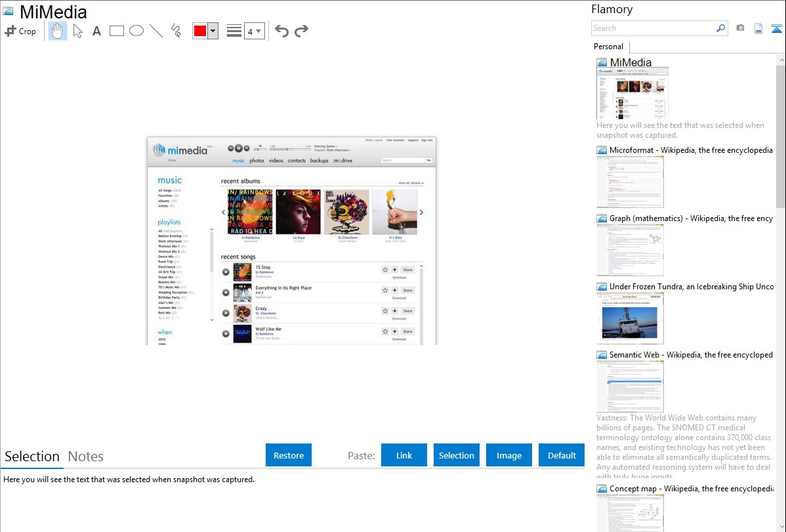Image resolution: width=786 pixels, height=532 pixels.
Task: Select the freehand scribble tool
Action: click(176, 31)
